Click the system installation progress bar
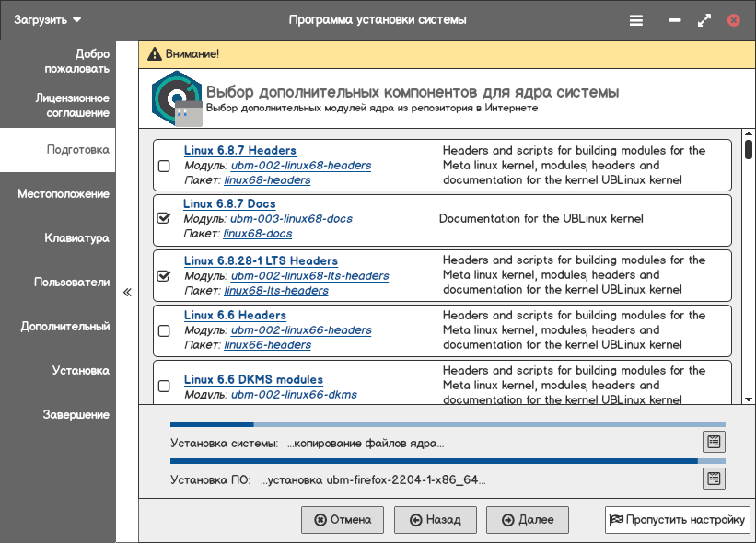 [448, 425]
